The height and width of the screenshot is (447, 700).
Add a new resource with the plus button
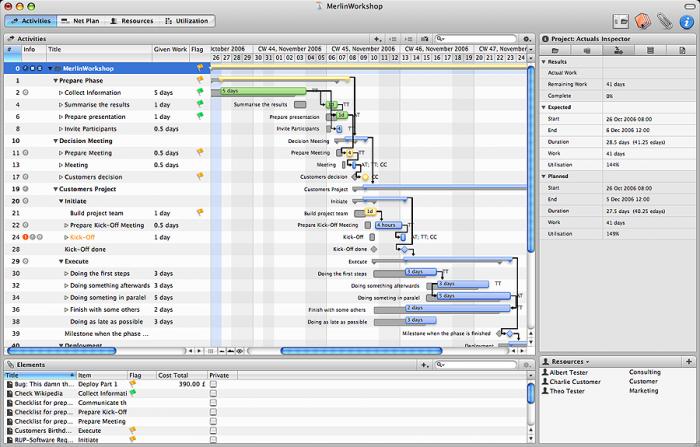(689, 361)
